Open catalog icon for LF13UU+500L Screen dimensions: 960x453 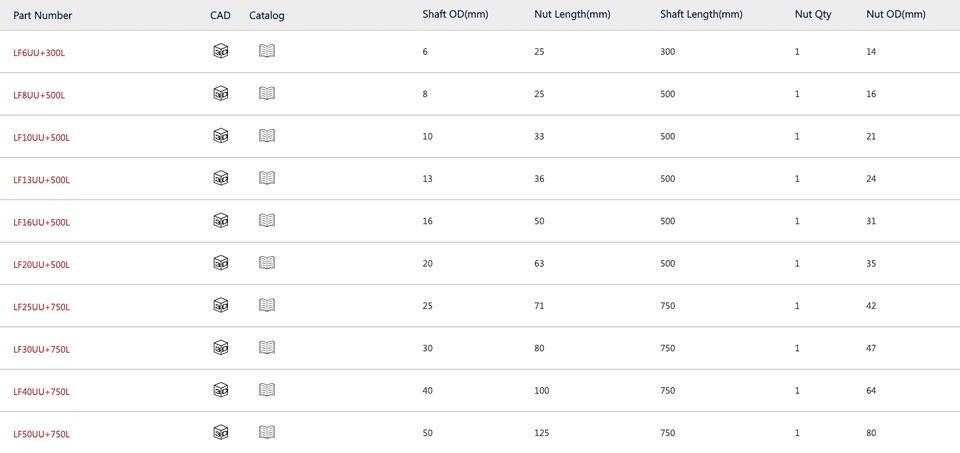tap(267, 178)
